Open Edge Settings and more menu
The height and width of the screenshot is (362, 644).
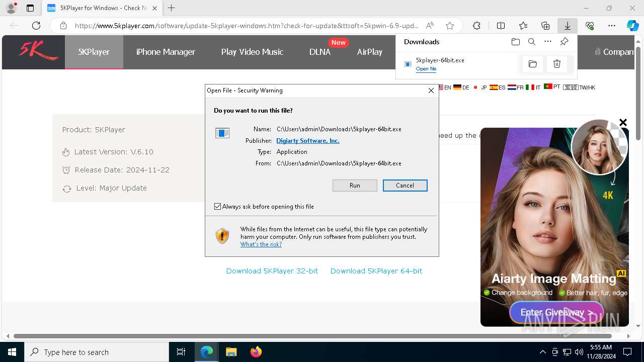click(x=612, y=26)
